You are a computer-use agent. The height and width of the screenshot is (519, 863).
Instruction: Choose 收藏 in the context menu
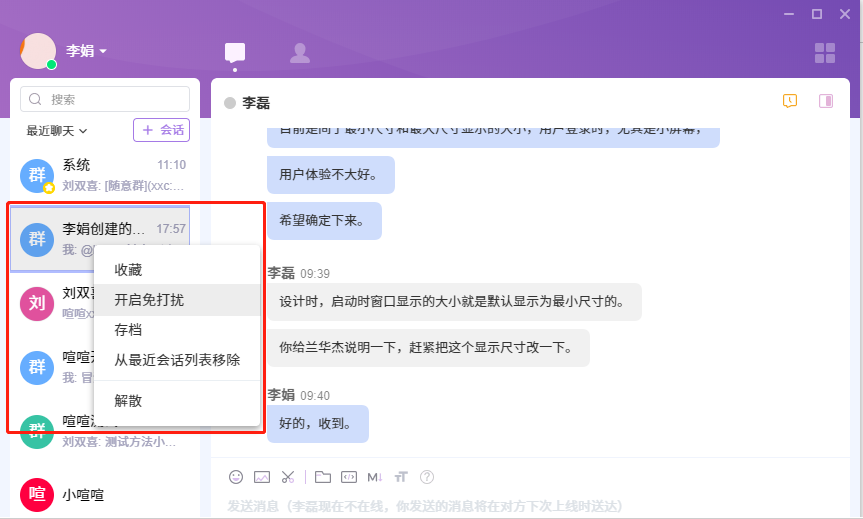click(x=128, y=270)
